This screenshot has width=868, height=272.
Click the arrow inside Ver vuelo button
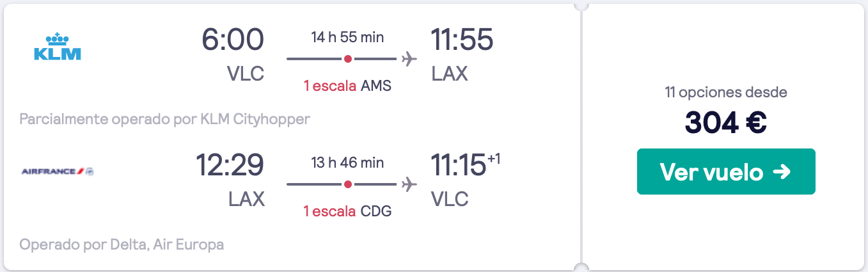pyautogui.click(x=782, y=172)
